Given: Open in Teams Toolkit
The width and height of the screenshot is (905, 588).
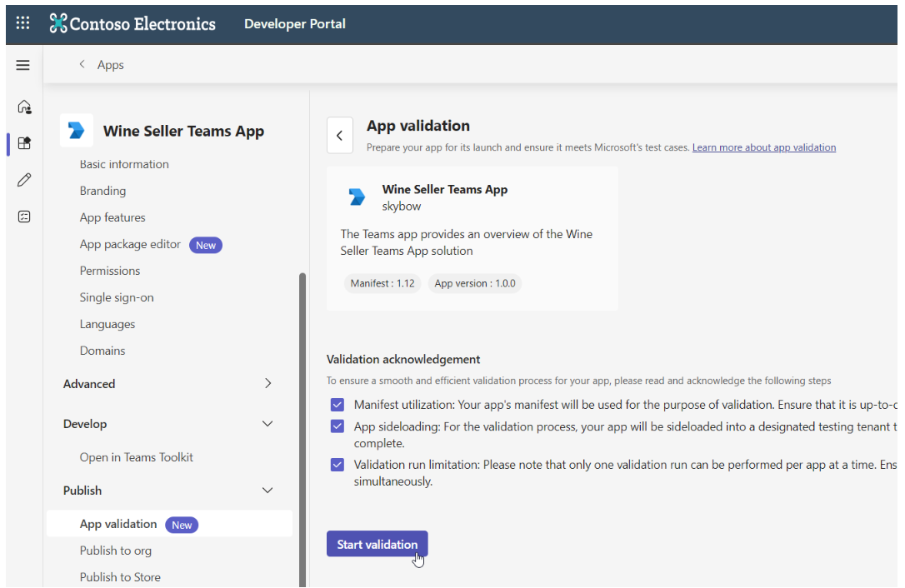Looking at the screenshot, I should 136,457.
